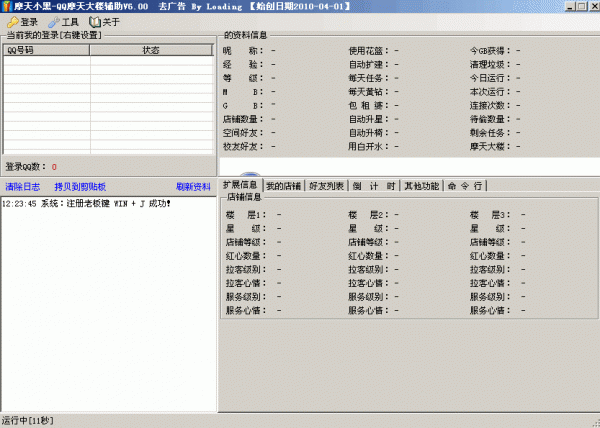Click the 用白开水 label

369,146
